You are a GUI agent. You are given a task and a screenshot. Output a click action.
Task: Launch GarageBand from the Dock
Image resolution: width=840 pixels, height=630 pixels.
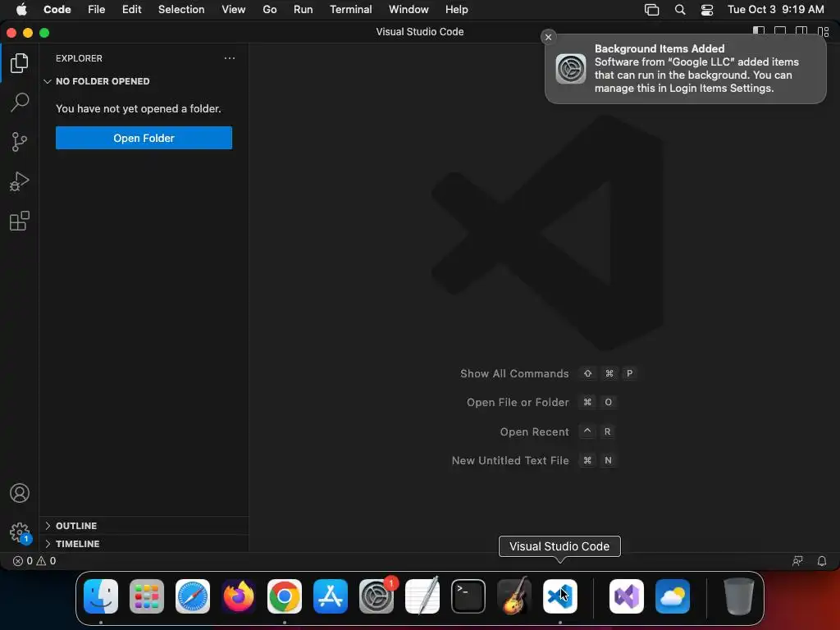[514, 596]
